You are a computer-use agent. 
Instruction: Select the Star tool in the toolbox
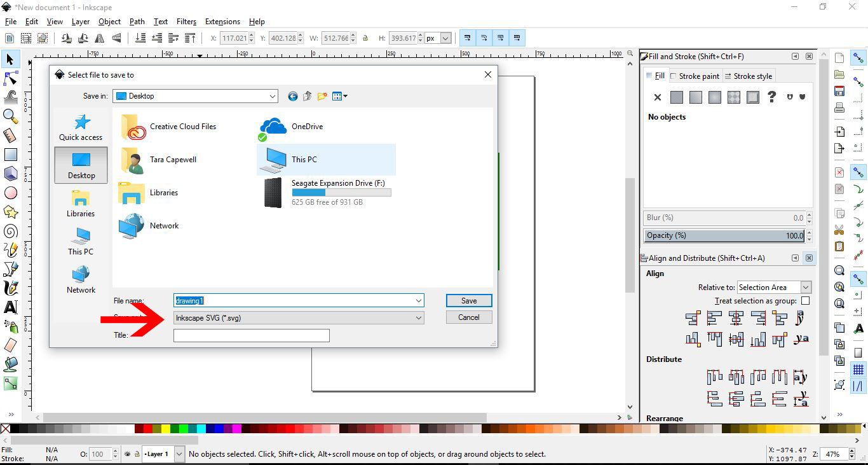10,212
